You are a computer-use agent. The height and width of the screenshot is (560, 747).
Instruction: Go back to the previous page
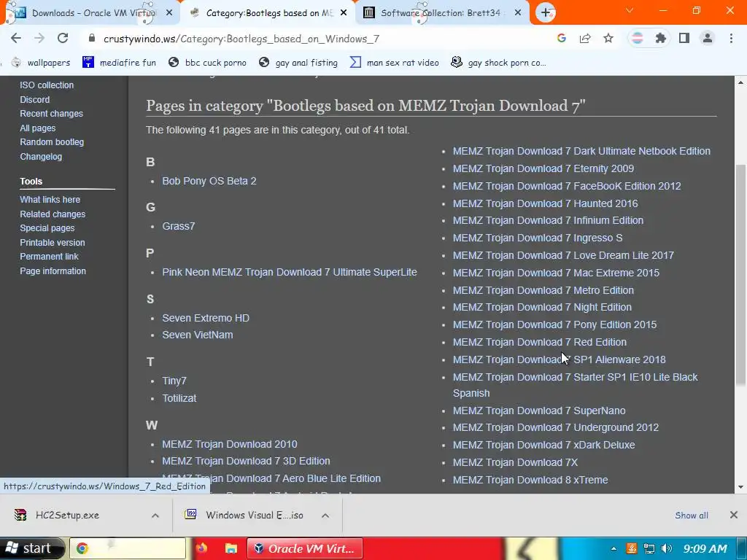16,38
